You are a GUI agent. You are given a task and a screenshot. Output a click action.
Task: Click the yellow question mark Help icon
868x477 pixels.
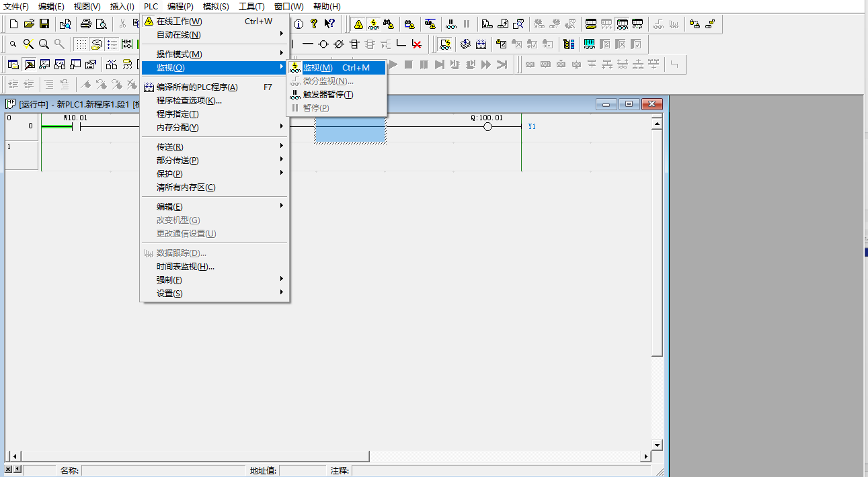pos(314,24)
